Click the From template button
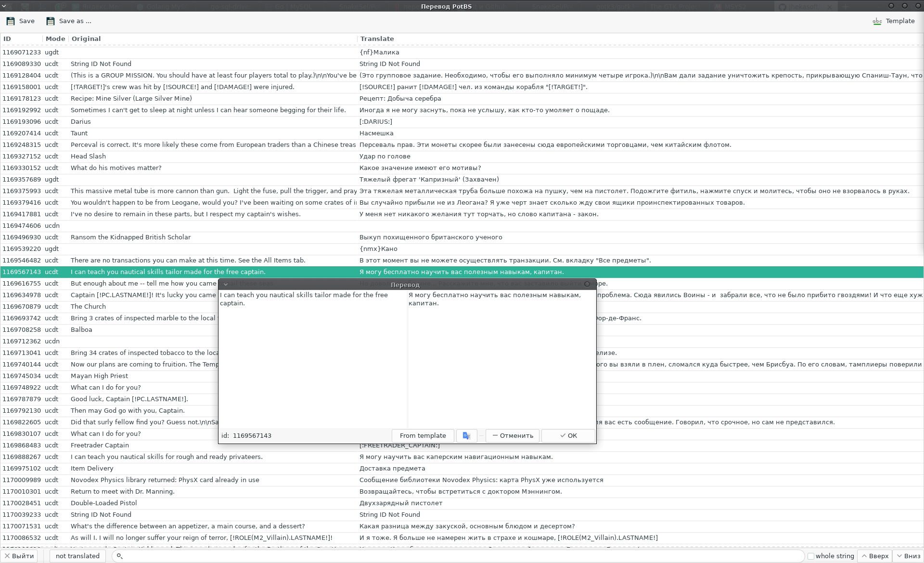 click(423, 435)
